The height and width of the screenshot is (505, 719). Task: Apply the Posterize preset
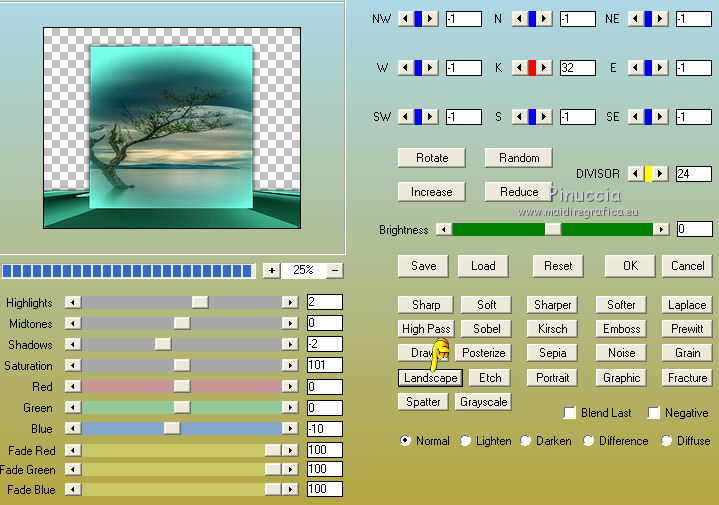(483, 353)
